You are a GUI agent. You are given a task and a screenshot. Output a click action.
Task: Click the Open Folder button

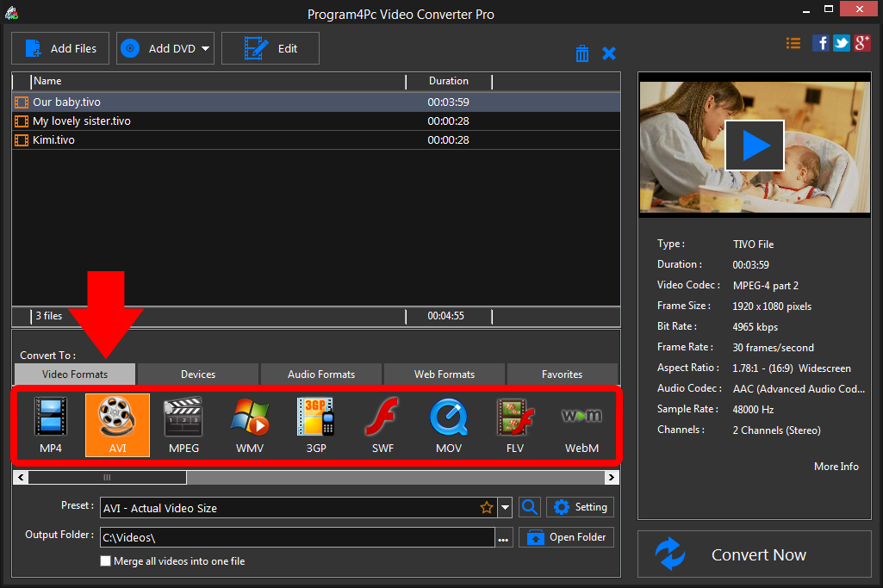[566, 537]
